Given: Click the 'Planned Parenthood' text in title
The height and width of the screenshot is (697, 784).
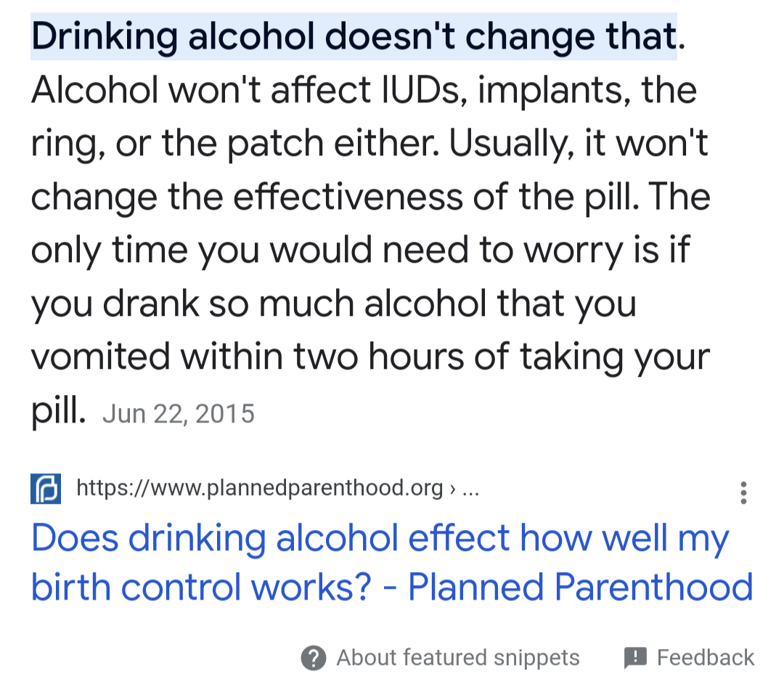Looking at the screenshot, I should coord(581,587).
